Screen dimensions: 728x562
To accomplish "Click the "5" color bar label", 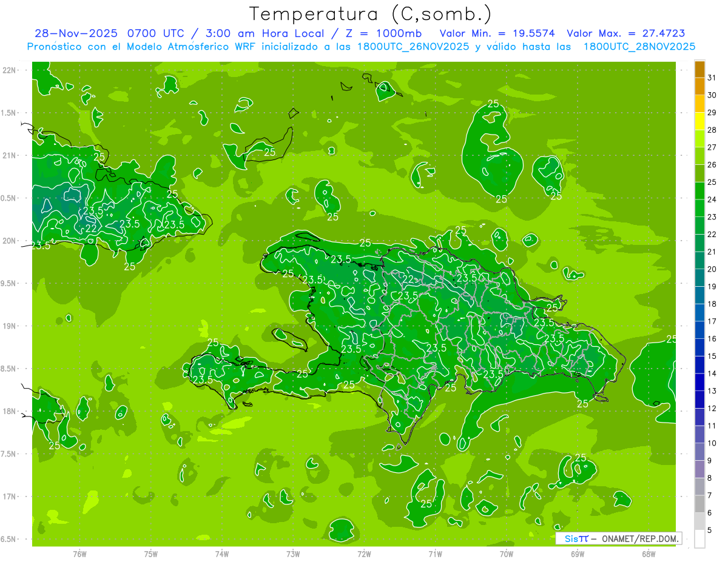I will [710, 530].
